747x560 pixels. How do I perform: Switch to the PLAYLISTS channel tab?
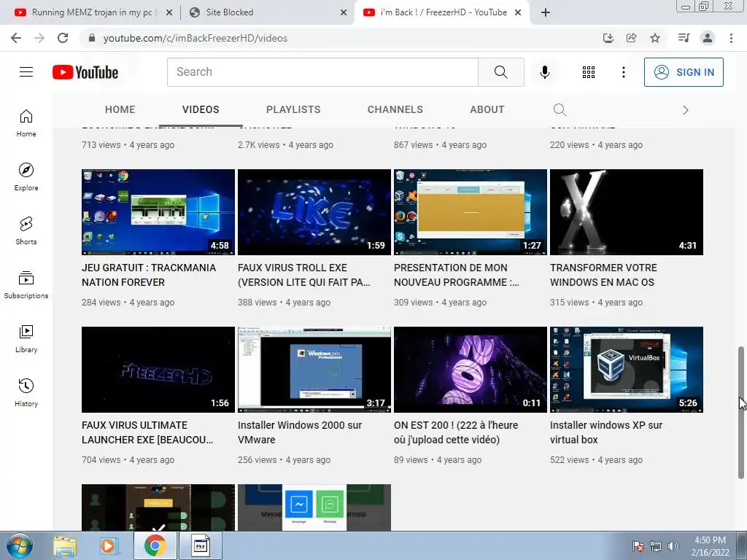click(x=293, y=109)
